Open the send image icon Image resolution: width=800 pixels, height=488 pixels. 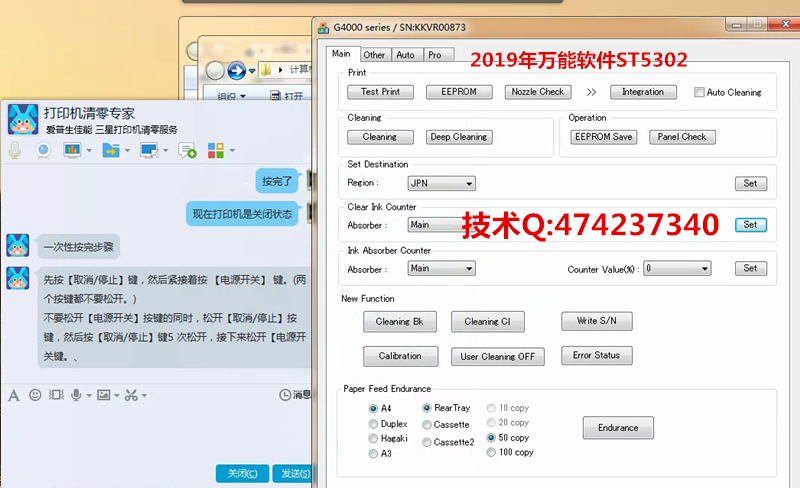pyautogui.click(x=104, y=395)
